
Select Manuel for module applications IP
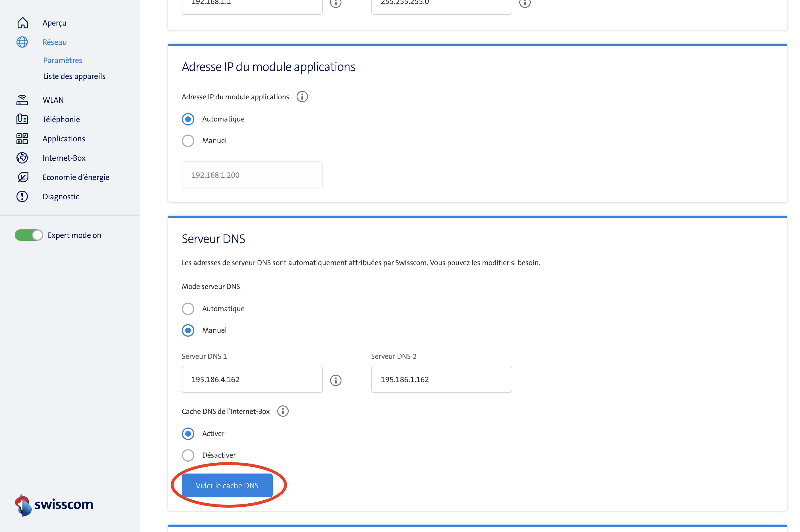tap(188, 141)
